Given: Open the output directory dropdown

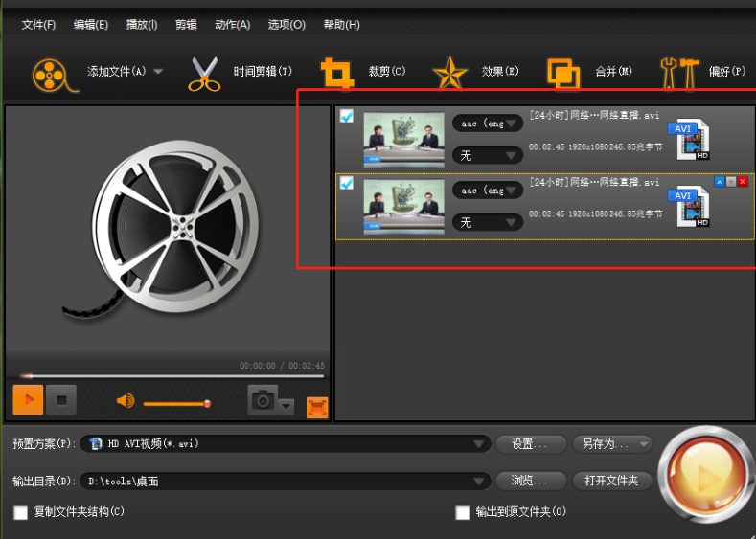Looking at the screenshot, I should (286, 481).
